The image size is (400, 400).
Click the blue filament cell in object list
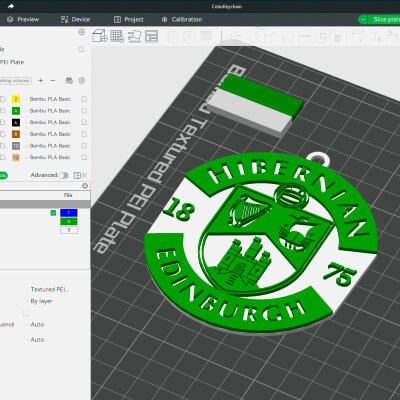tap(69, 213)
